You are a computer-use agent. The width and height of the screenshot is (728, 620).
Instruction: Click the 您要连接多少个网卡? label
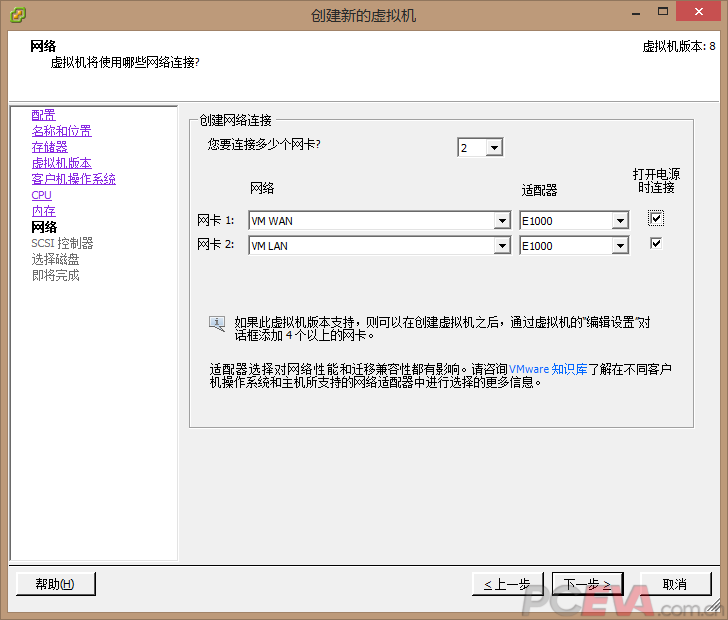point(264,144)
